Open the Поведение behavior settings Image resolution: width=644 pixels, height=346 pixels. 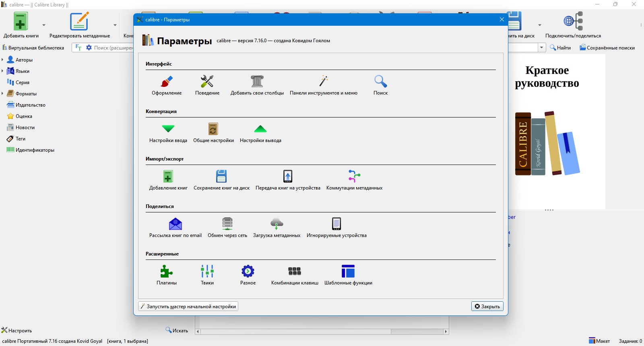coord(207,85)
